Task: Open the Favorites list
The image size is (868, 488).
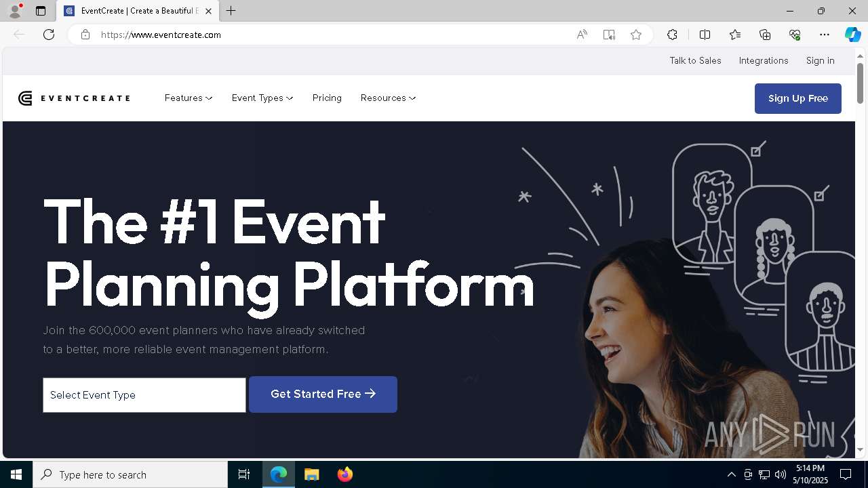Action: point(735,35)
